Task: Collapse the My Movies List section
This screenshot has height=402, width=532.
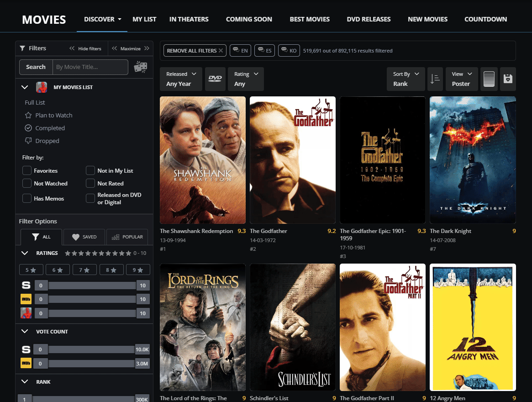Action: [25, 87]
